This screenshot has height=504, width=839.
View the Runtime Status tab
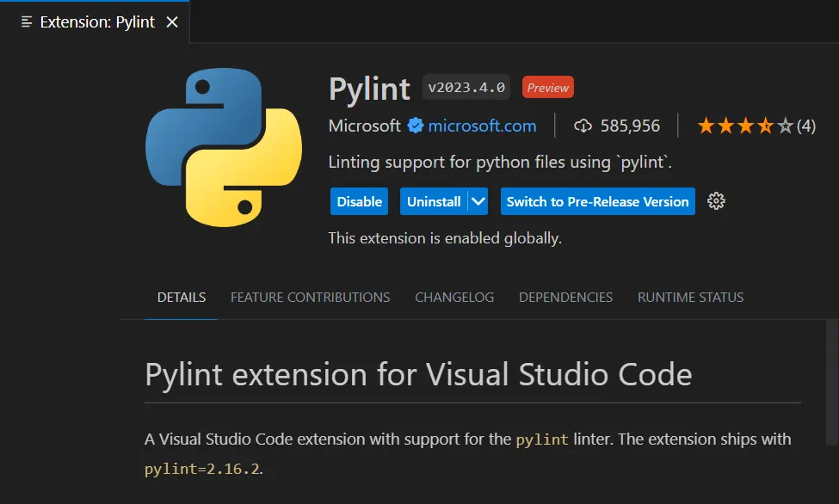690,297
